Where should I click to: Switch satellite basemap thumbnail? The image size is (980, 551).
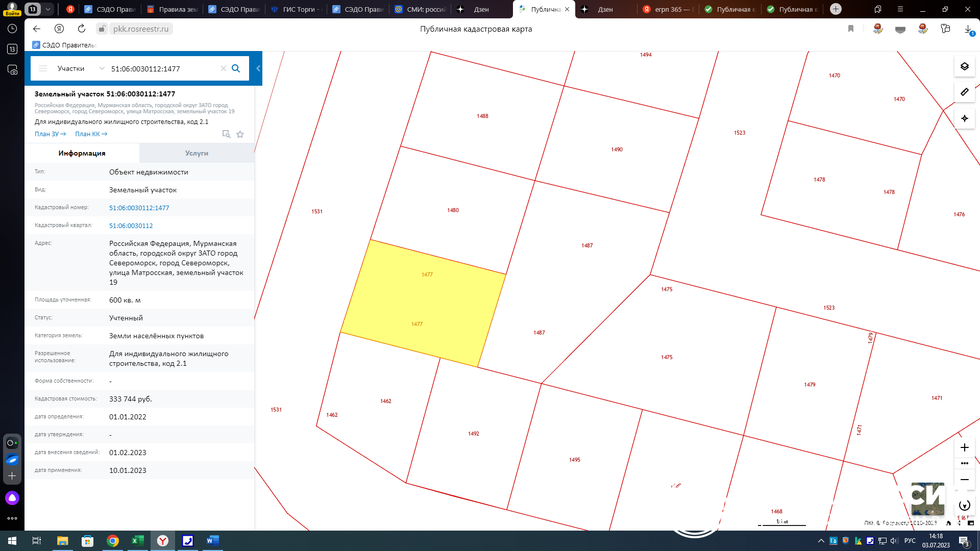[927, 499]
